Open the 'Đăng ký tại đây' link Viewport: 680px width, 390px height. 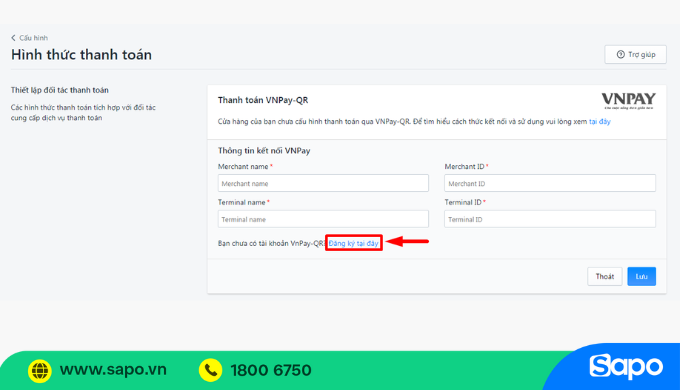(x=353, y=243)
